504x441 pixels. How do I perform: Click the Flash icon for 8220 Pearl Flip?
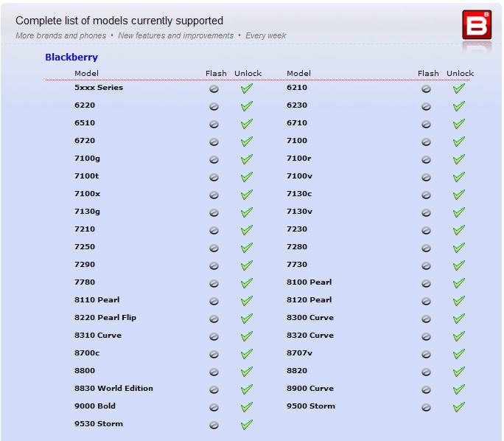214,319
